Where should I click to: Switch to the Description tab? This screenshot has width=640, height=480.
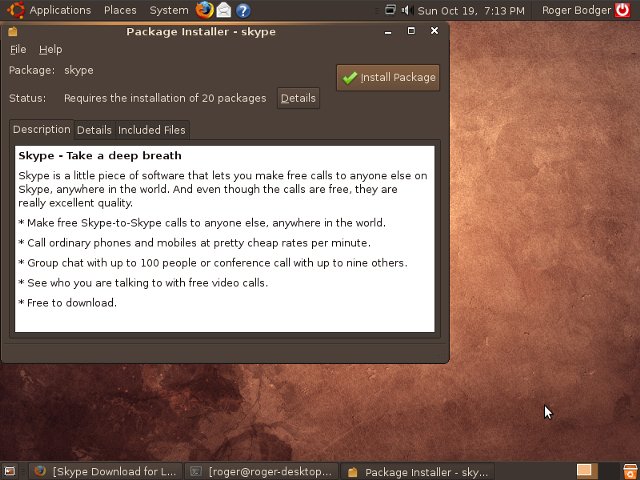click(42, 129)
